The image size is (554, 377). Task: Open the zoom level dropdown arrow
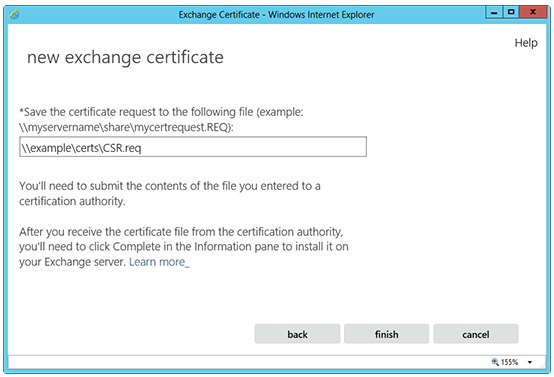point(530,362)
